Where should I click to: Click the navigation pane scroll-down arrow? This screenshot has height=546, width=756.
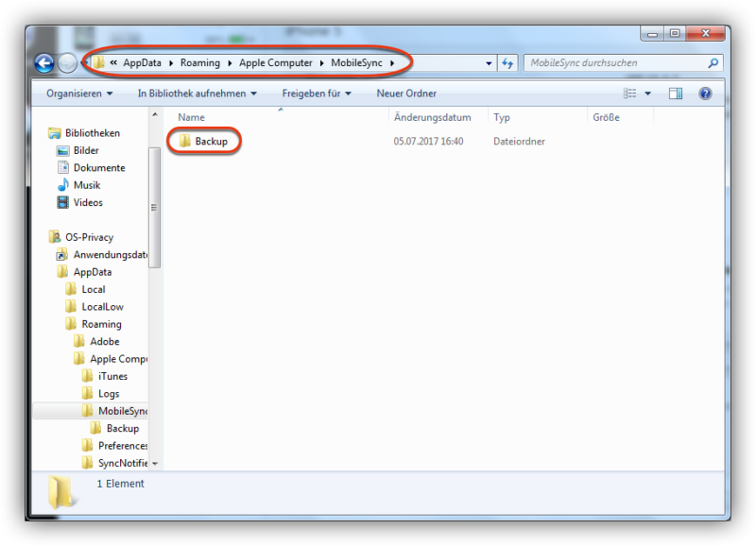155,464
